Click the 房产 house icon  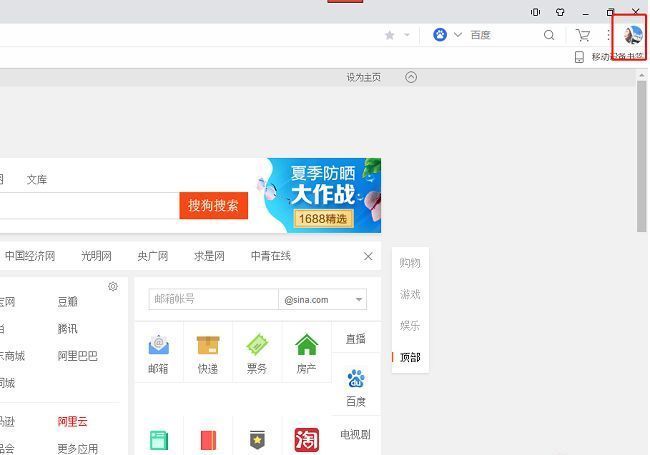pyautogui.click(x=306, y=344)
